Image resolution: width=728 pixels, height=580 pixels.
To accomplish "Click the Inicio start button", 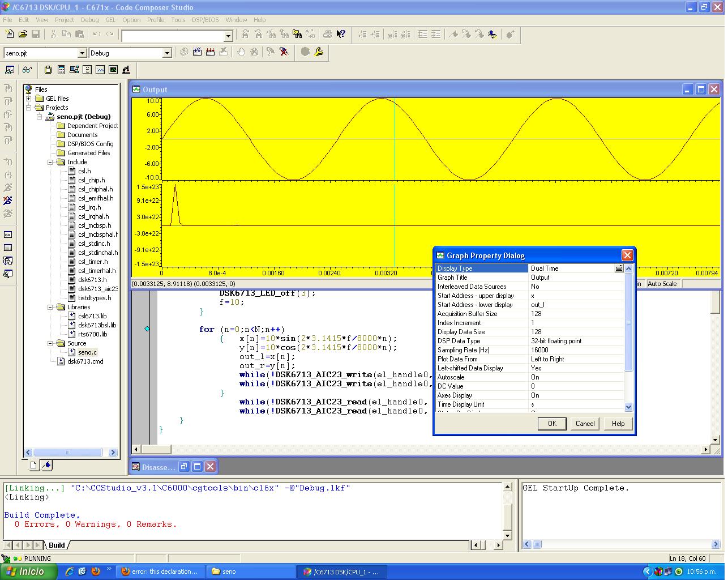I will click(x=28, y=572).
